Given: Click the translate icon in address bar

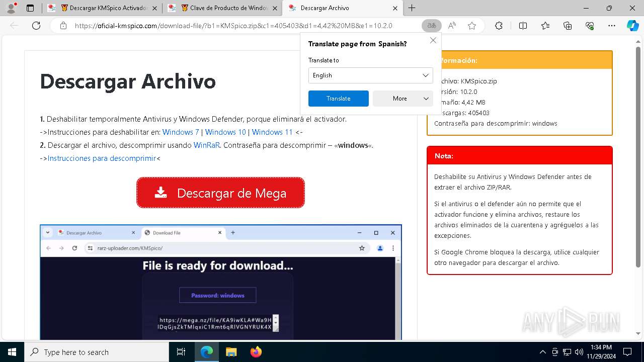Looking at the screenshot, I should tap(432, 26).
